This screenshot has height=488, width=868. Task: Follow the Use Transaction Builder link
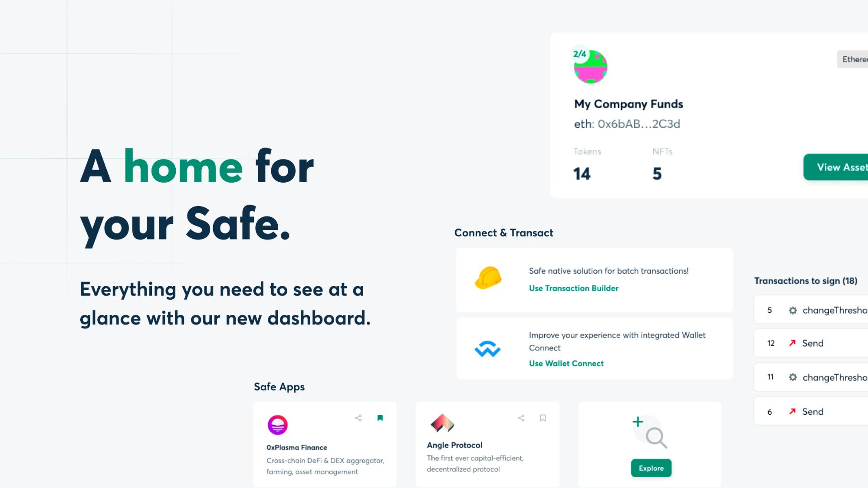573,288
